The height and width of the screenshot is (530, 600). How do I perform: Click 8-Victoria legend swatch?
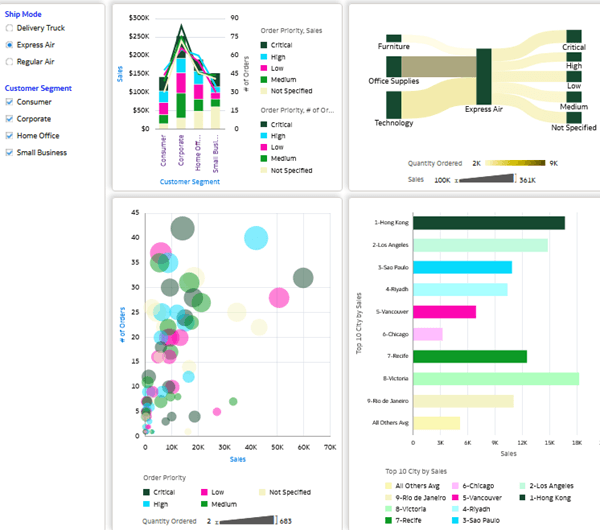coord(388,509)
